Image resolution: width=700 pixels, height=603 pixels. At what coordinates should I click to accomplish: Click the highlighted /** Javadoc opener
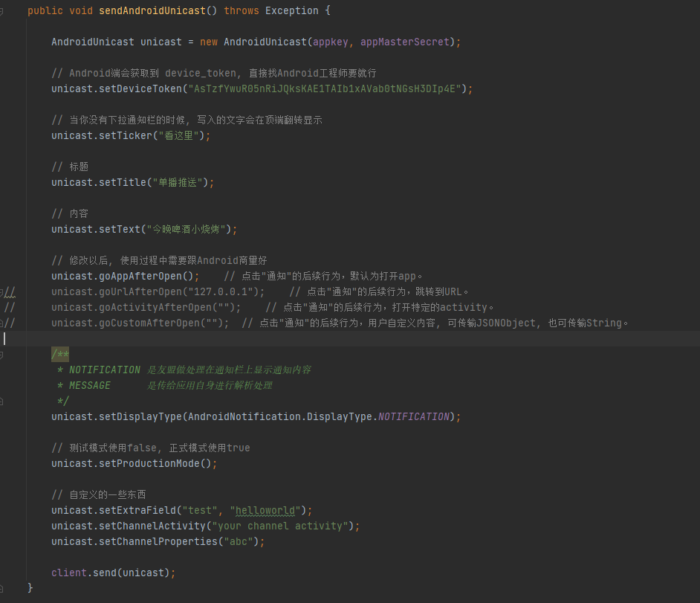(60, 355)
